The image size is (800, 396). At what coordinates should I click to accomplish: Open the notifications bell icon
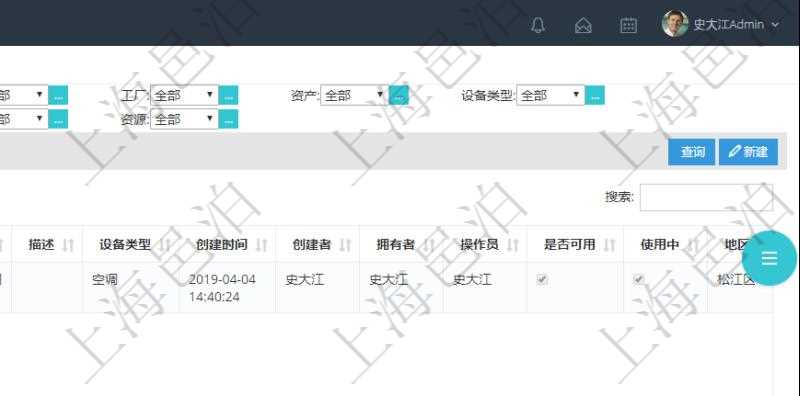click(538, 25)
